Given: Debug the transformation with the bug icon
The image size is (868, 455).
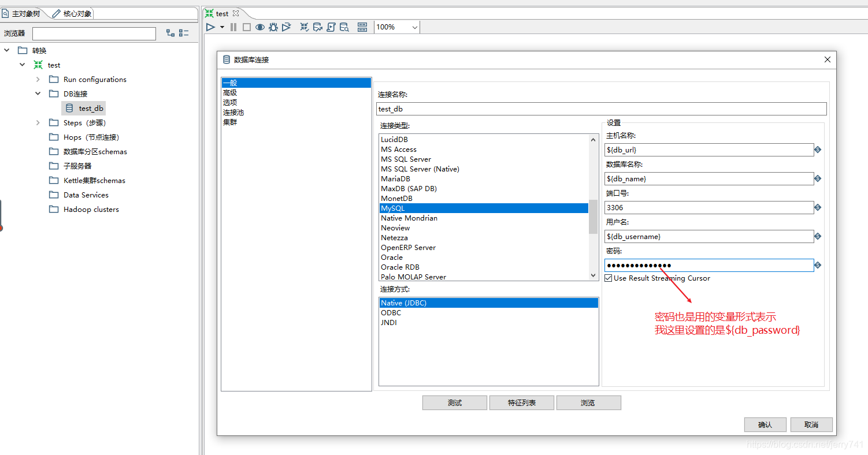Looking at the screenshot, I should click(273, 27).
